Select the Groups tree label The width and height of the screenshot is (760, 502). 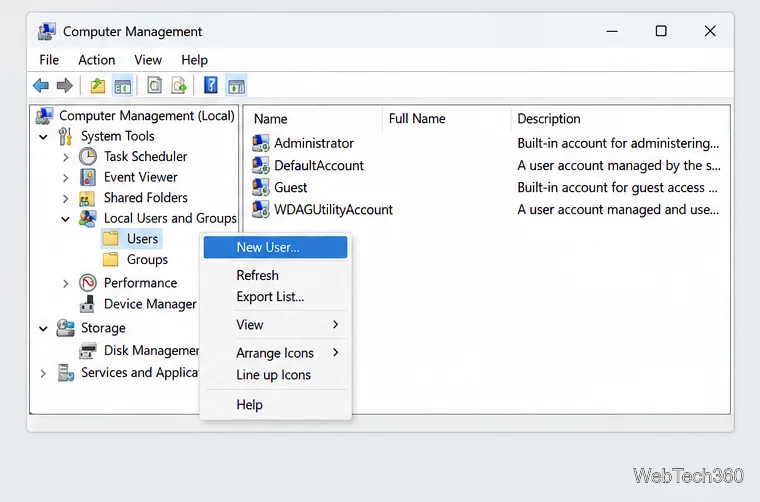(147, 260)
